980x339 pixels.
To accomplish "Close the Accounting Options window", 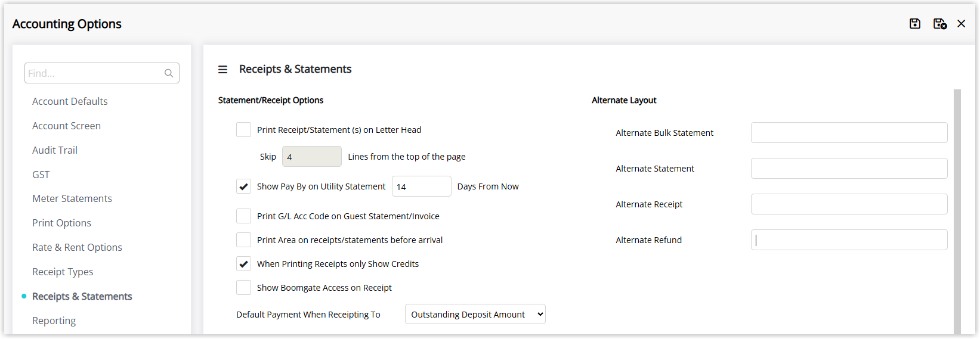I will [961, 24].
